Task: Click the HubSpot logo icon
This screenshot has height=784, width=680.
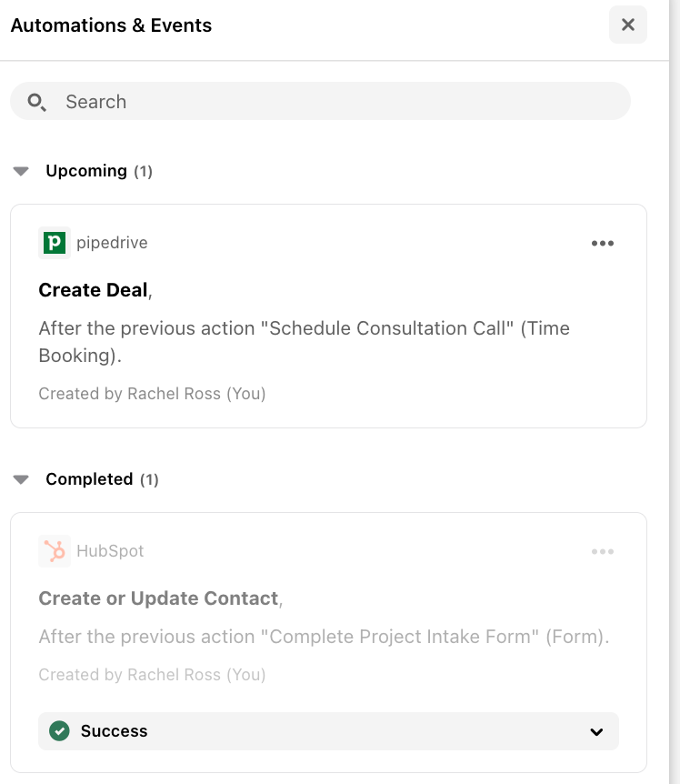Action: click(55, 551)
